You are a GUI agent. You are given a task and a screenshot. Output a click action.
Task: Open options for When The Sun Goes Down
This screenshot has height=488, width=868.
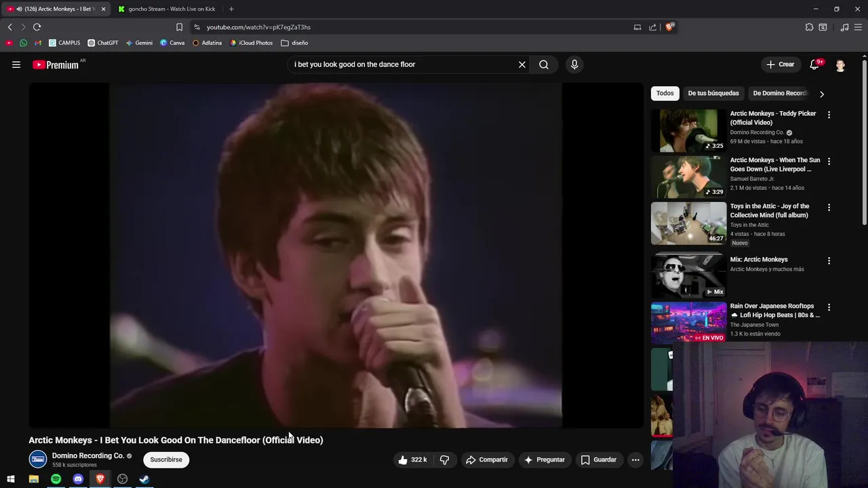point(829,161)
